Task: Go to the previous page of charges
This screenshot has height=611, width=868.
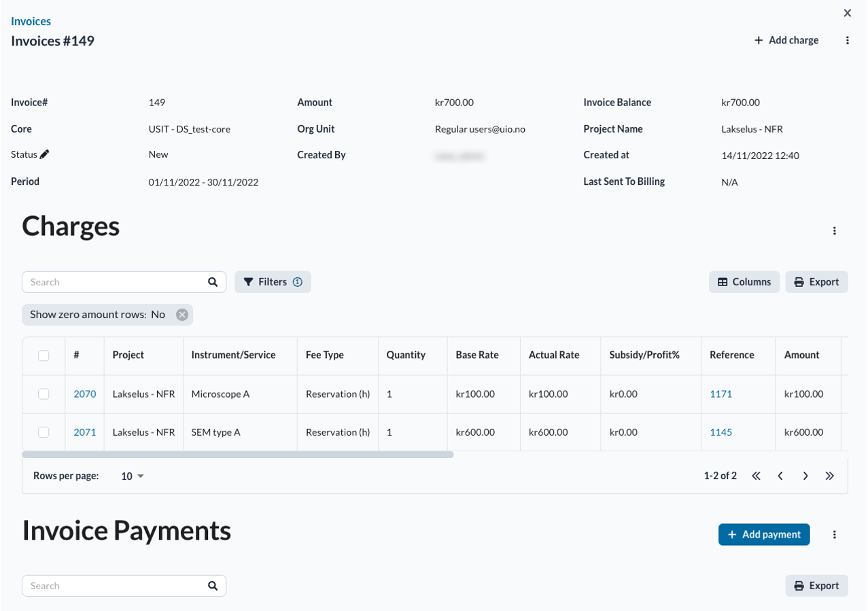Action: pos(780,476)
